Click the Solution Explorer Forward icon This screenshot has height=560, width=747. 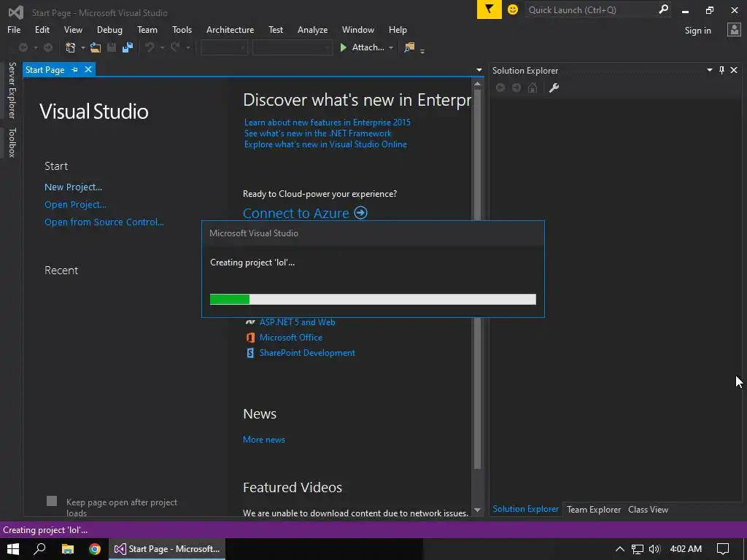[x=516, y=87]
